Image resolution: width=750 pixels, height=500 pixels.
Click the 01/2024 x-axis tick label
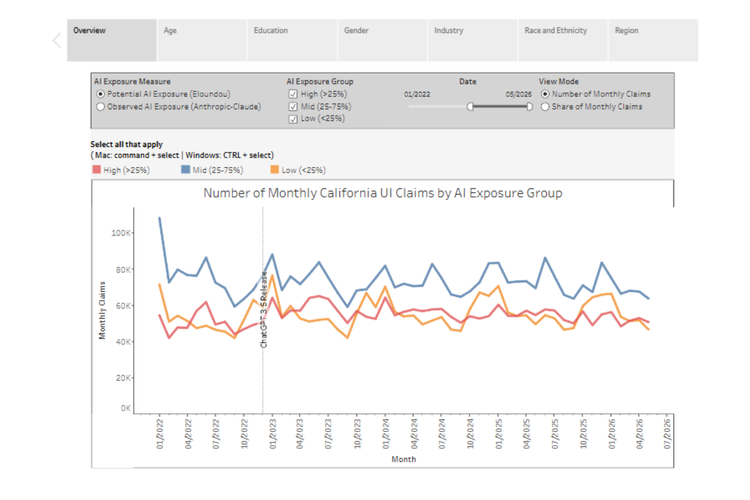pyautogui.click(x=386, y=434)
